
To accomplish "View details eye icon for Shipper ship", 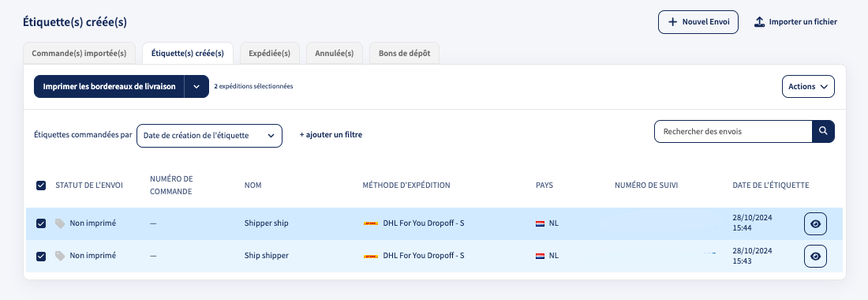I will coord(815,224).
